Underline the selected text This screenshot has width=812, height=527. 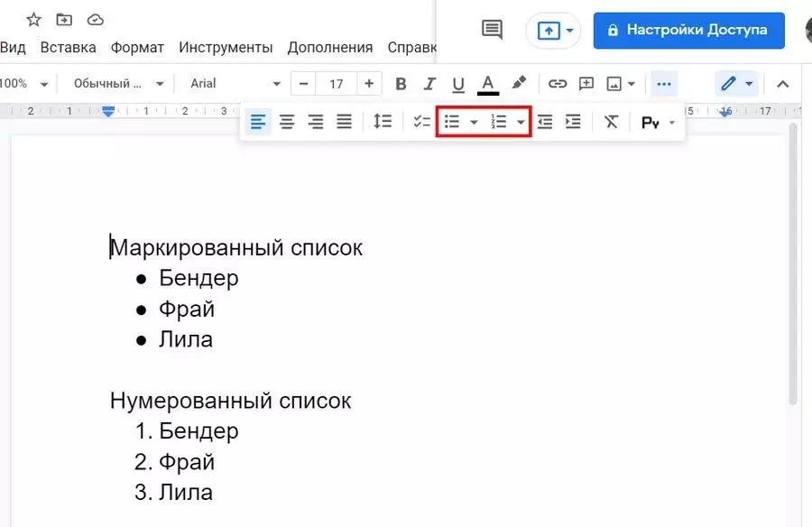458,83
